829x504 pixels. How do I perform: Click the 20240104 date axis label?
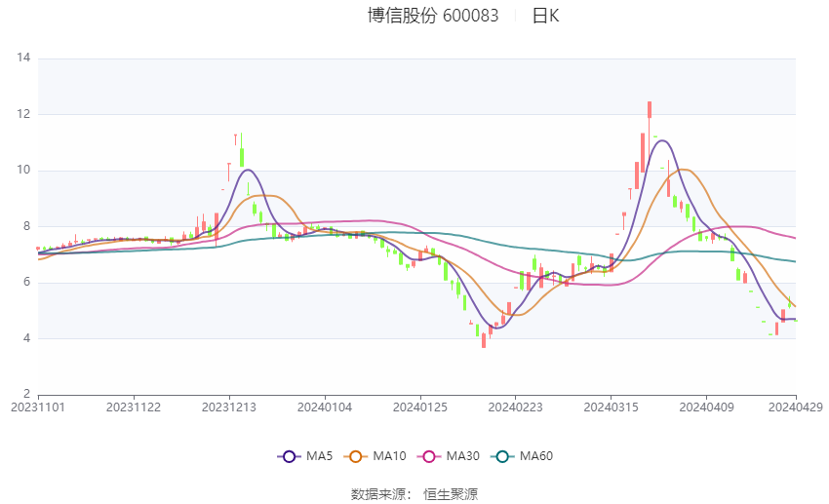coord(325,407)
